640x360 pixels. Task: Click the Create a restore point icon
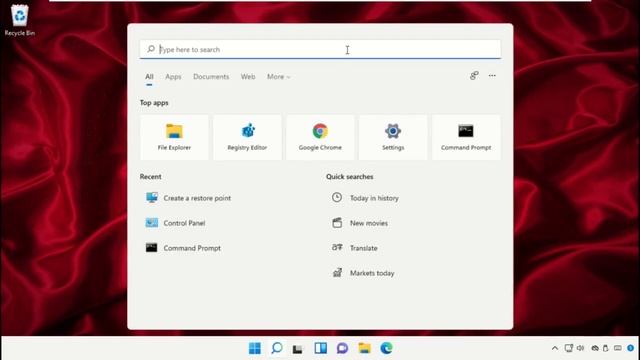(152, 198)
